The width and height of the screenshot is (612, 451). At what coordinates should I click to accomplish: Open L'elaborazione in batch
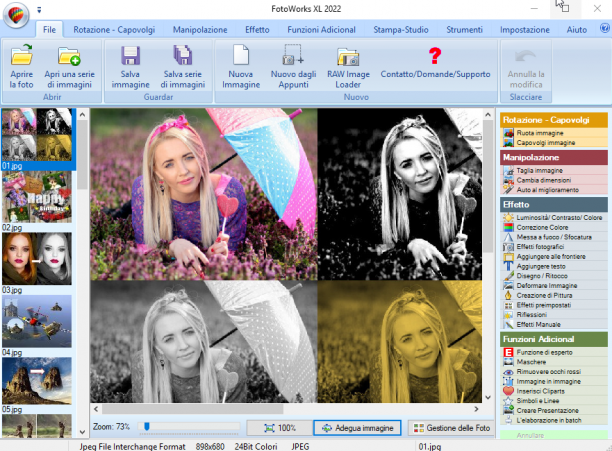tap(554, 421)
